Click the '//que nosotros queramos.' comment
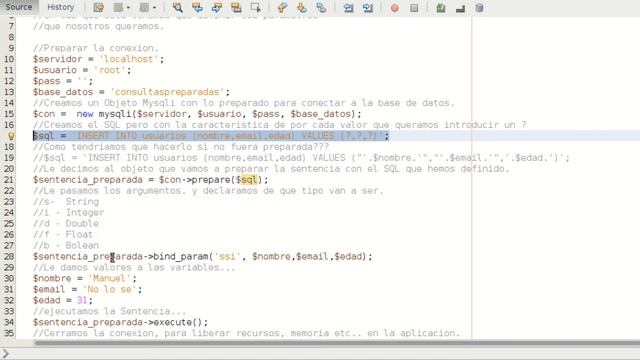 point(98,26)
